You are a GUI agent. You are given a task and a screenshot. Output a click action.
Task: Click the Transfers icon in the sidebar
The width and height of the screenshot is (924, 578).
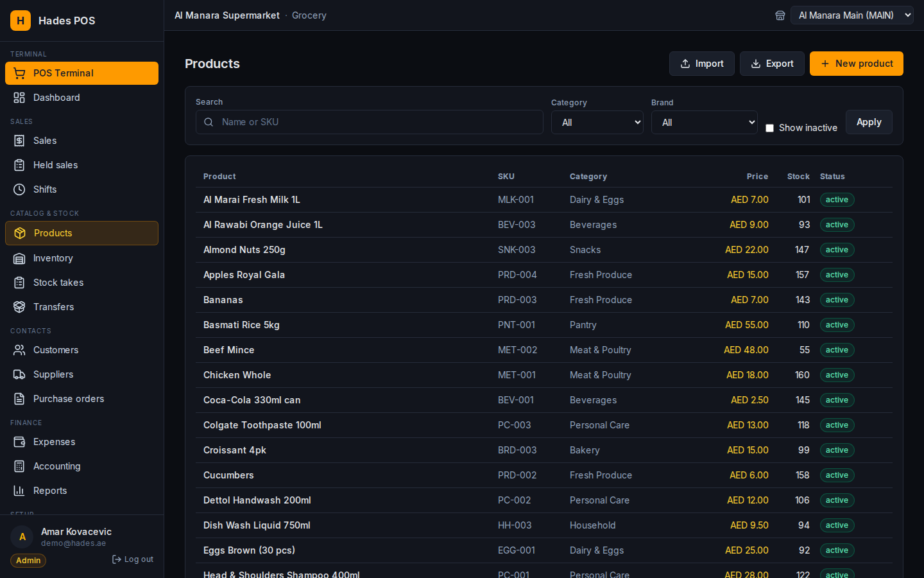click(19, 307)
